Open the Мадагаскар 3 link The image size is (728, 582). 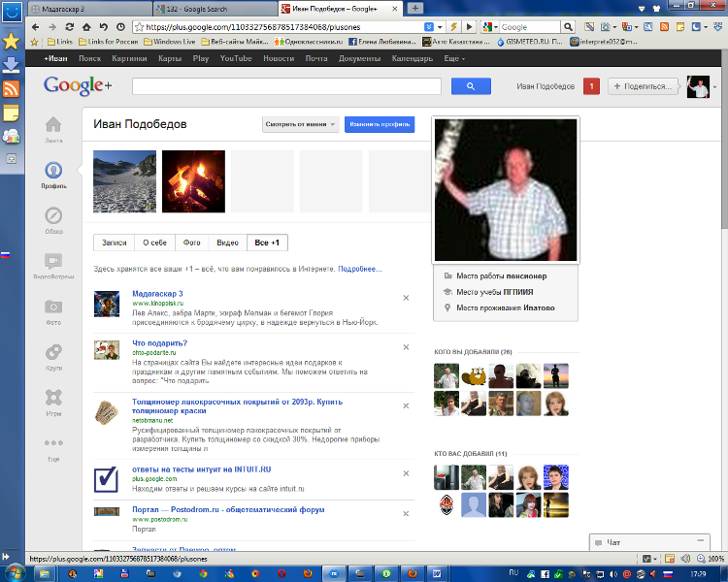(157, 294)
